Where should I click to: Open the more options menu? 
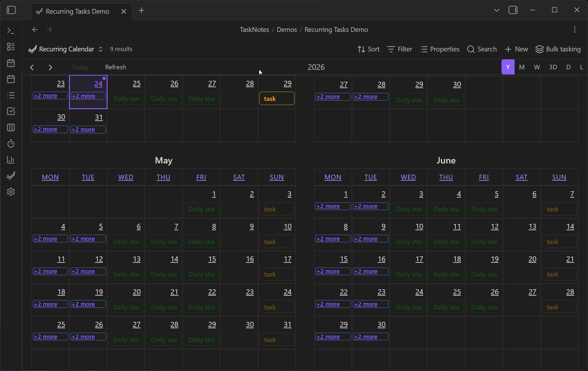pos(574,29)
